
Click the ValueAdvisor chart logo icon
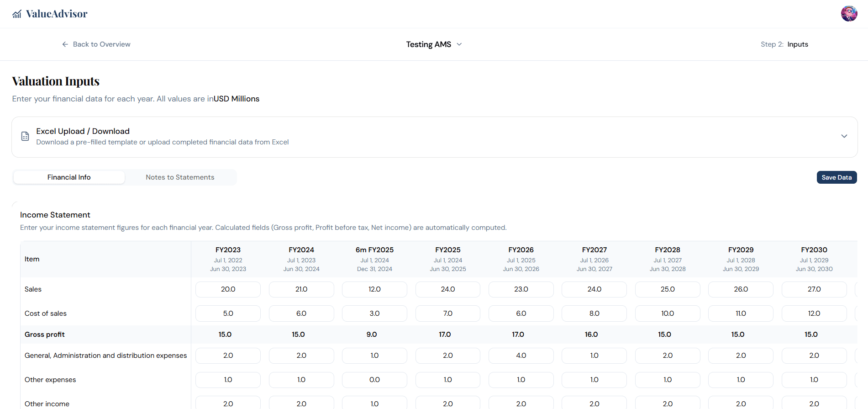(x=17, y=14)
